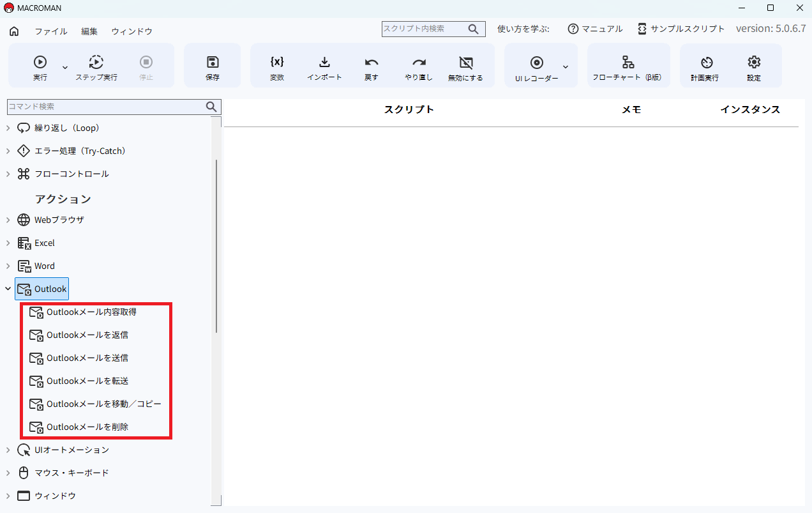Expand Webブラウザ category
The width and height of the screenshot is (812, 513).
click(x=8, y=220)
